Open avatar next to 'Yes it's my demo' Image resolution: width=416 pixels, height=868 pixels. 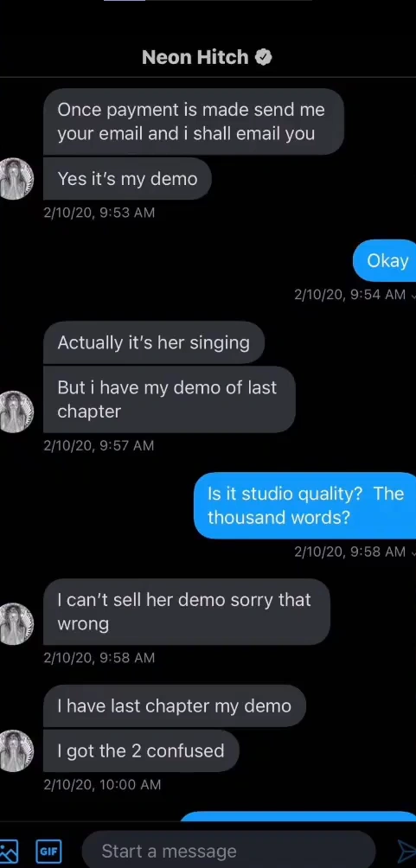tap(15, 178)
